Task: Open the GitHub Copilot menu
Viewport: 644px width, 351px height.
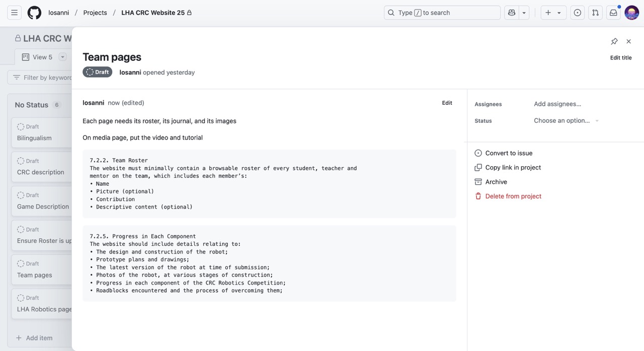Action: coord(513,12)
